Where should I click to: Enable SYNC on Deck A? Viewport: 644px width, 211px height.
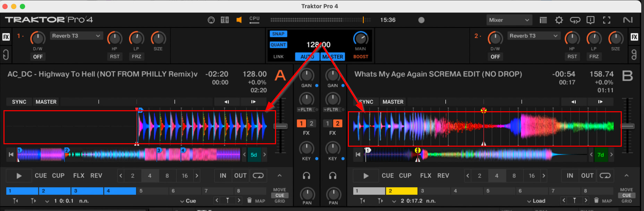[x=19, y=102]
